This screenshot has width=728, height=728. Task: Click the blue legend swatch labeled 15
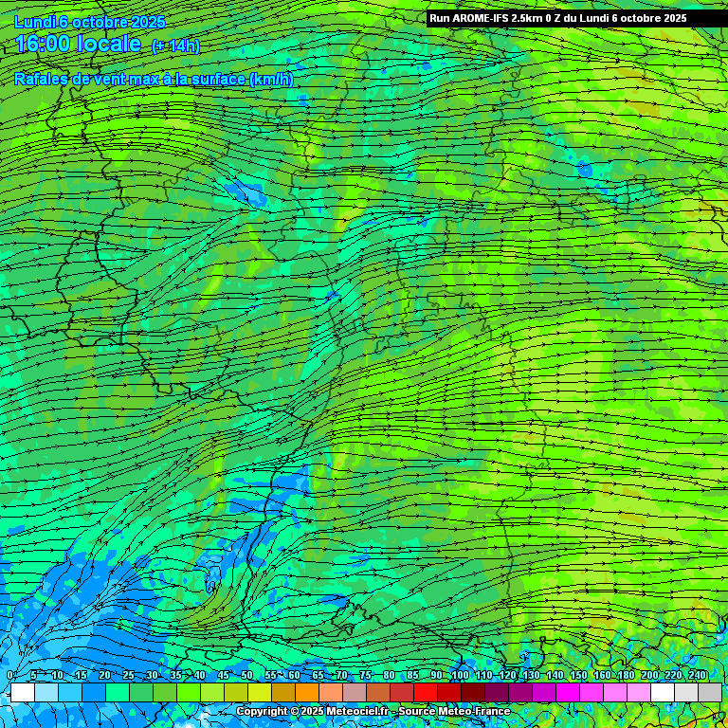point(93,693)
